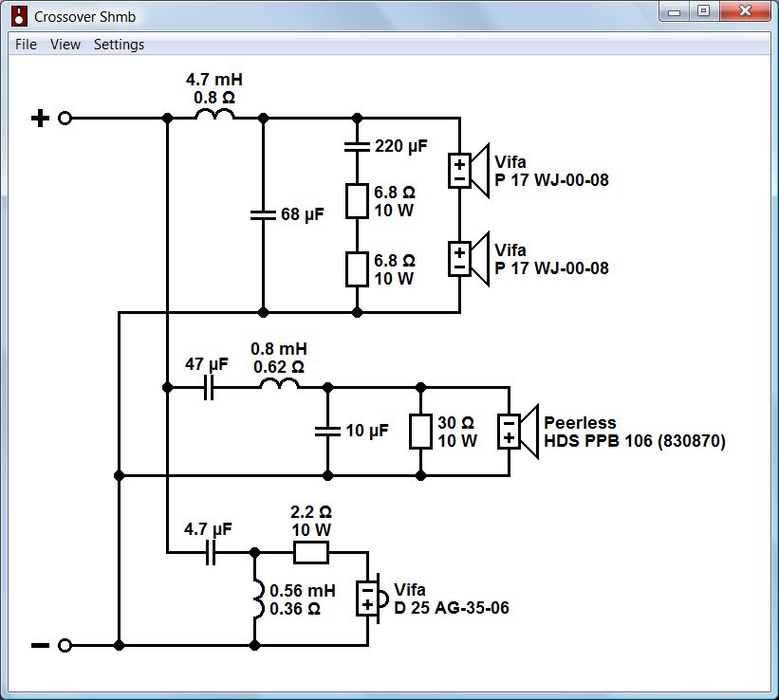The width and height of the screenshot is (779, 700).
Task: Click the negative input terminal circle
Action: pyautogui.click(x=65, y=645)
